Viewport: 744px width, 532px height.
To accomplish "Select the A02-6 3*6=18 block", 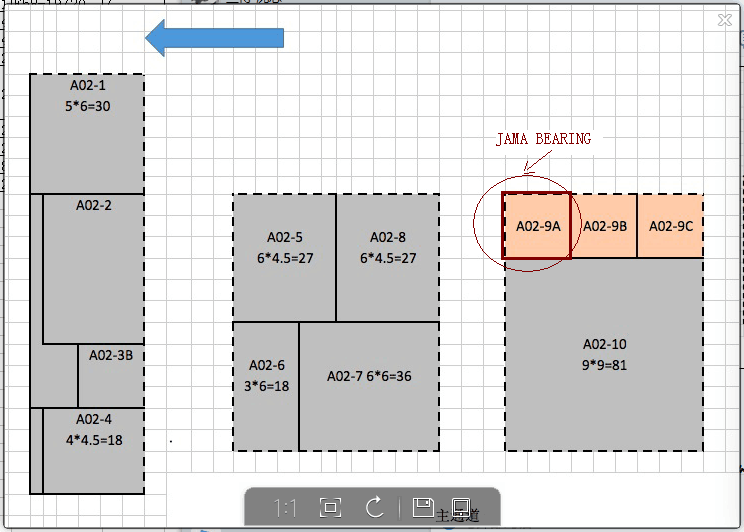I will click(266, 386).
